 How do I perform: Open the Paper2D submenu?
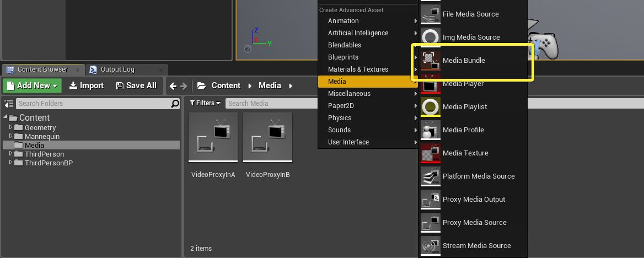coord(368,106)
